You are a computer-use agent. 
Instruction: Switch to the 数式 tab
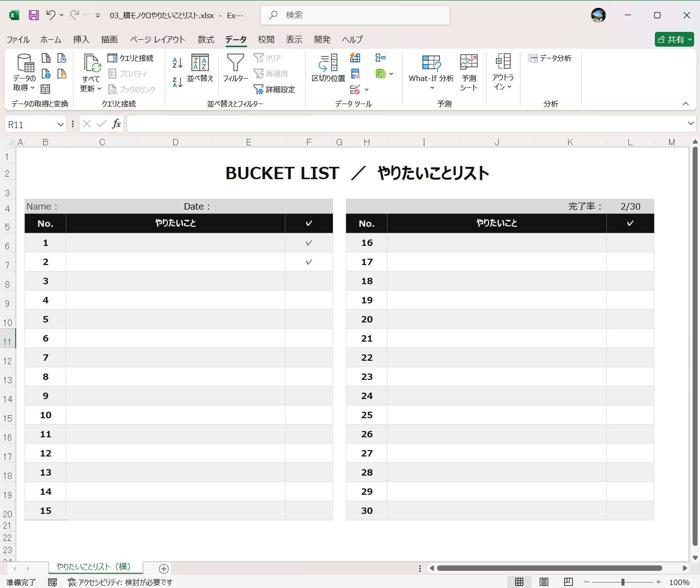[206, 39]
